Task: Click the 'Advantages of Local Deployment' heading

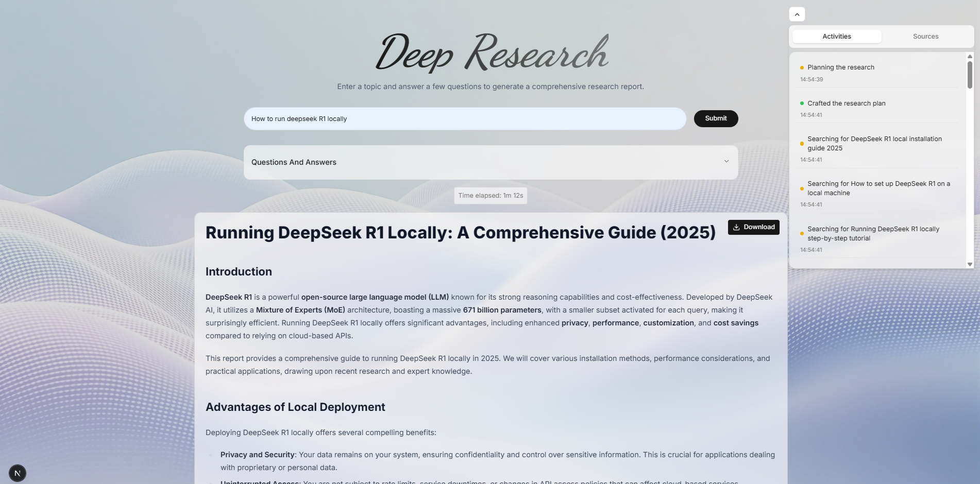Action: [x=295, y=407]
